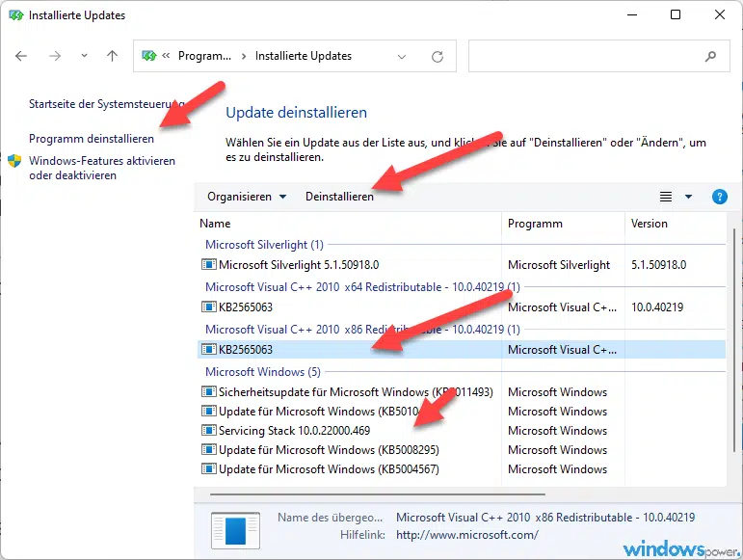Click the search magnifier icon
The width and height of the screenshot is (743, 560).
click(x=711, y=57)
